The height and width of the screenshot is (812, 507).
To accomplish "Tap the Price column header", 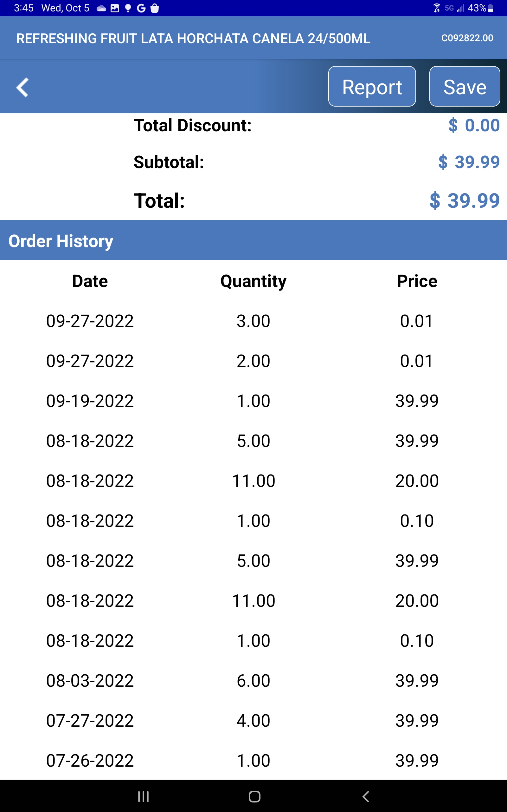I will [x=417, y=281].
